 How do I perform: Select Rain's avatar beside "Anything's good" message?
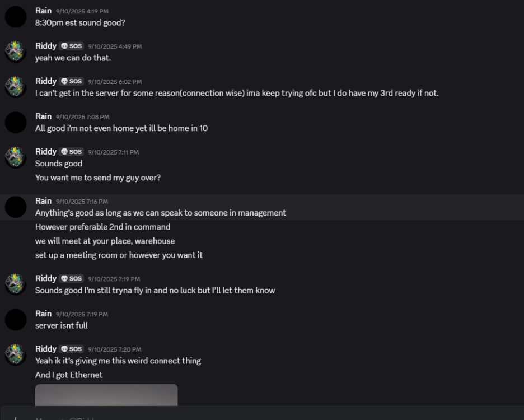click(x=16, y=207)
